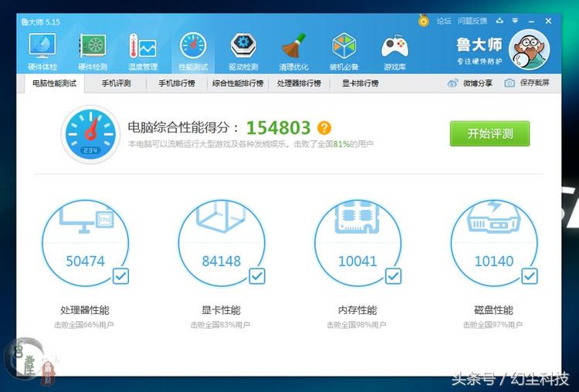Close the 鲁大师 window
Viewport: 579px width, 392px height.
[548, 21]
